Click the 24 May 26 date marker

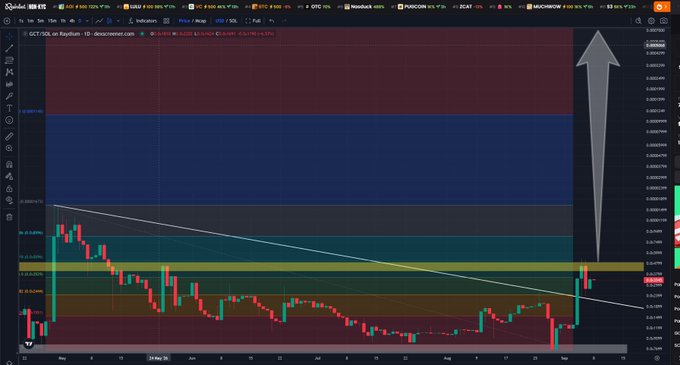[158, 358]
